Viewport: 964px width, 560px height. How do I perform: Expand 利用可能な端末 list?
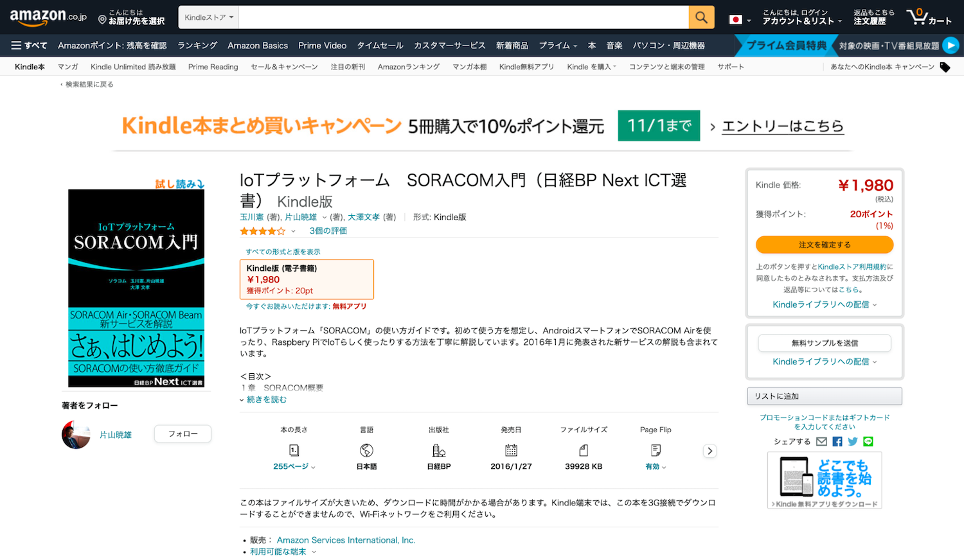click(x=283, y=552)
